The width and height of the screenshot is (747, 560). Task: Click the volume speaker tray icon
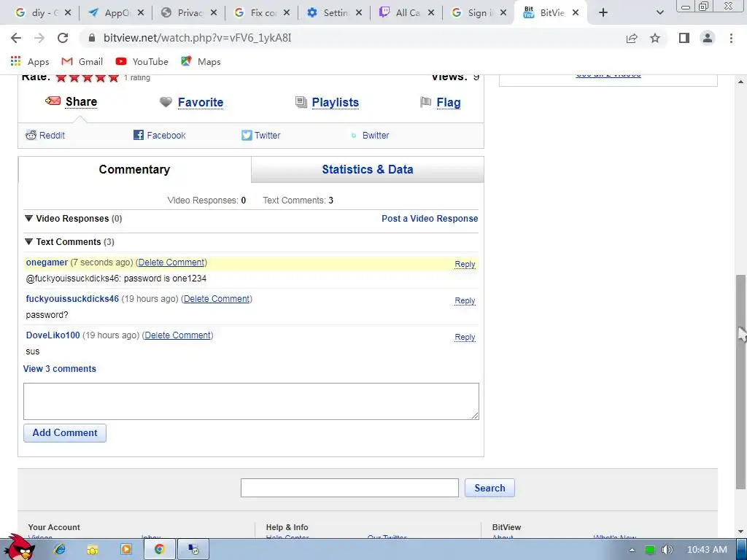(x=667, y=550)
